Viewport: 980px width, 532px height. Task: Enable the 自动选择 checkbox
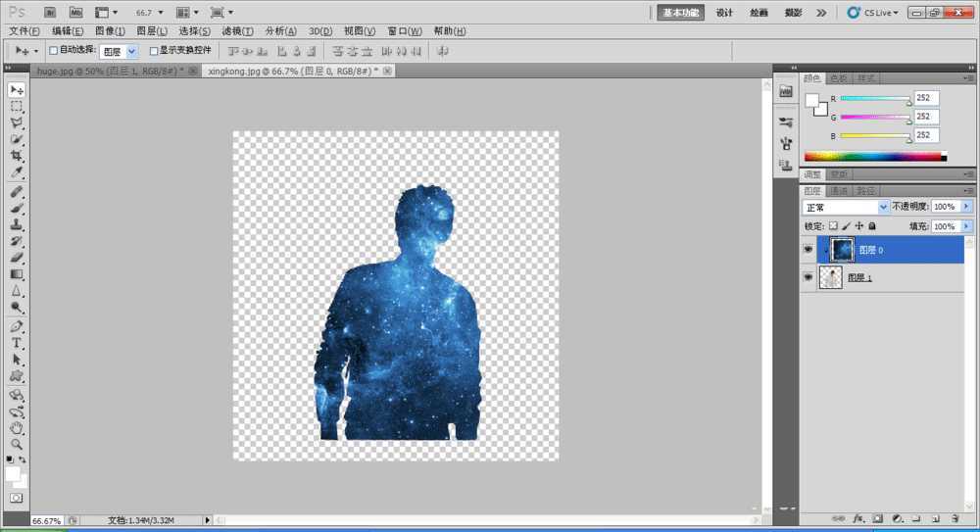[54, 50]
